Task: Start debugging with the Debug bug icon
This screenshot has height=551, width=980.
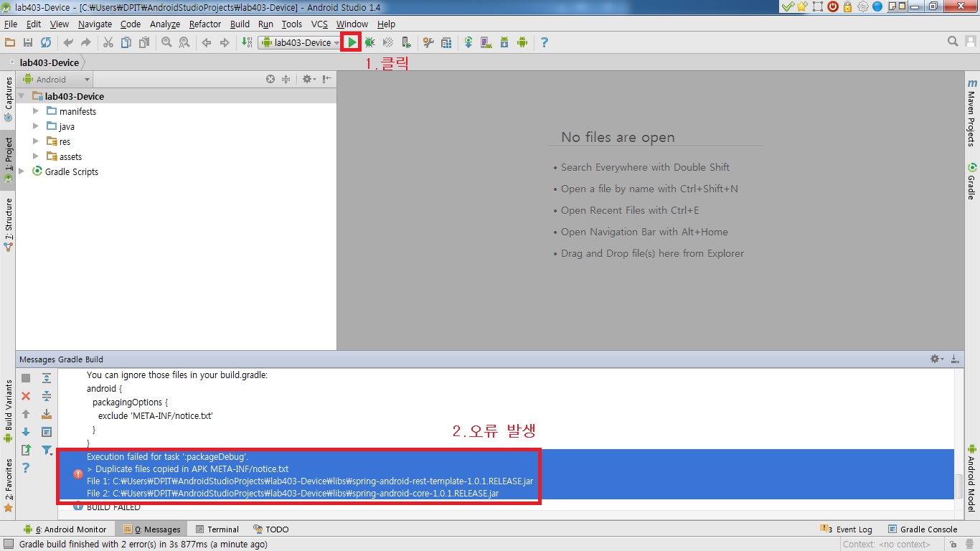Action: 370,42
